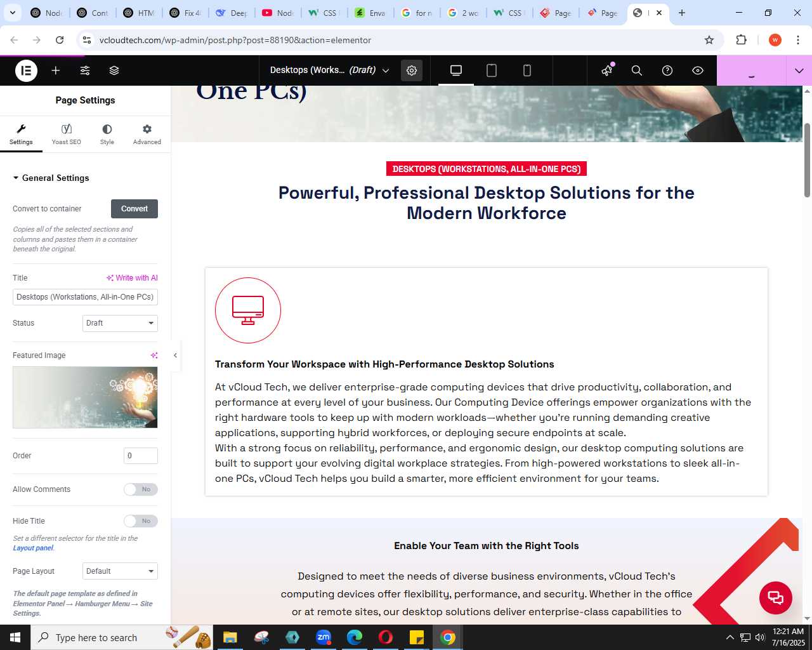
Task: Toggle Hide Title switch
Action: pyautogui.click(x=141, y=521)
